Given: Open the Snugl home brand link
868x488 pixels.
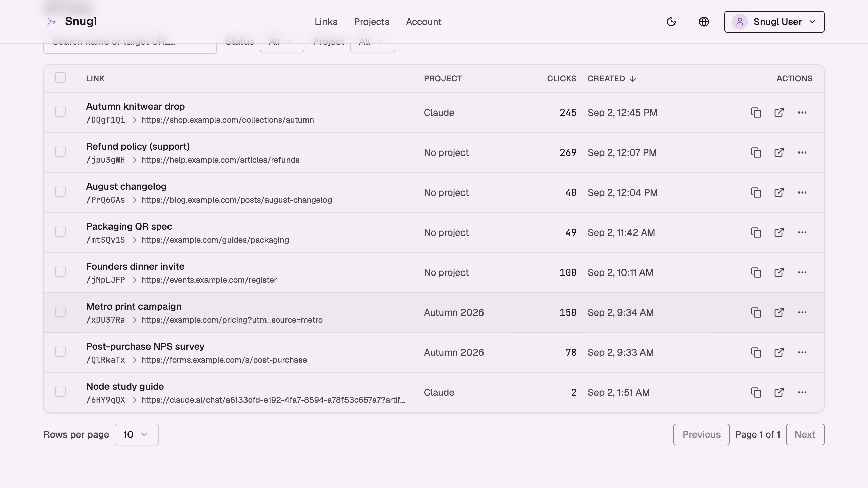Looking at the screenshot, I should pyautogui.click(x=72, y=22).
